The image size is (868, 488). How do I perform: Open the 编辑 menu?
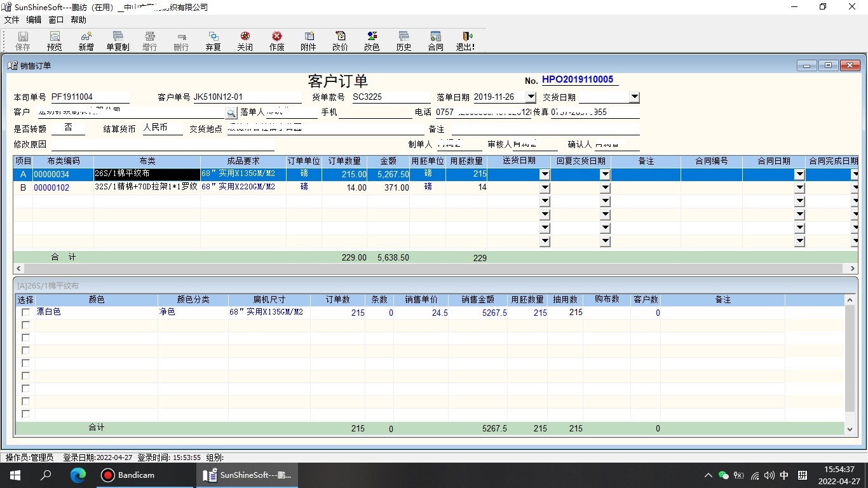[x=34, y=20]
